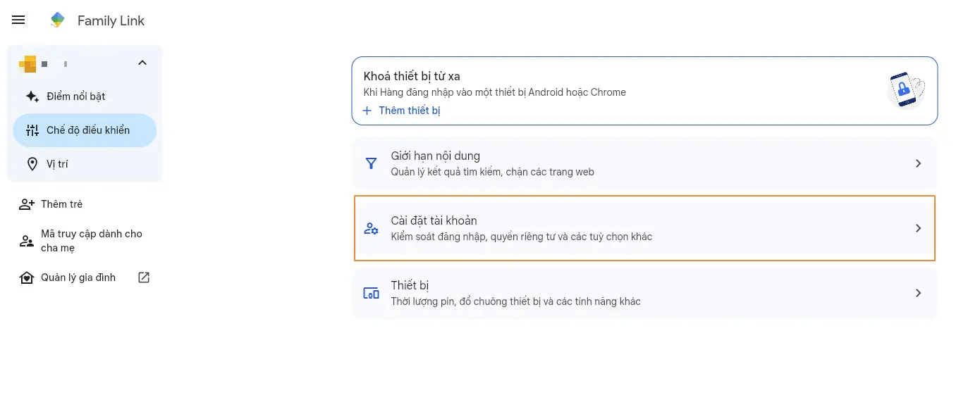Click the devices icon in Thiết bị row

point(371,293)
